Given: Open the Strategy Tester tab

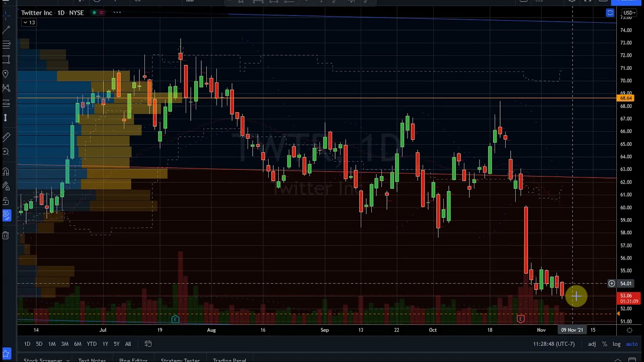Looking at the screenshot, I should pyautogui.click(x=180, y=360).
